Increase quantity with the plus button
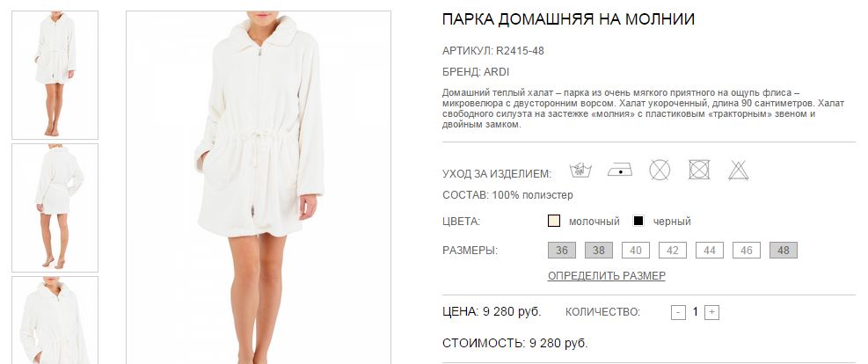Image resolution: width=868 pixels, height=364 pixels. pos(711,312)
